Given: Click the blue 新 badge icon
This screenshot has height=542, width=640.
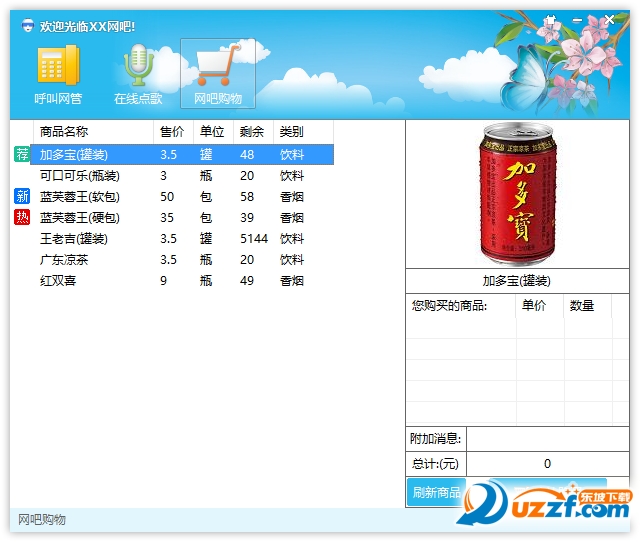Looking at the screenshot, I should [22, 196].
